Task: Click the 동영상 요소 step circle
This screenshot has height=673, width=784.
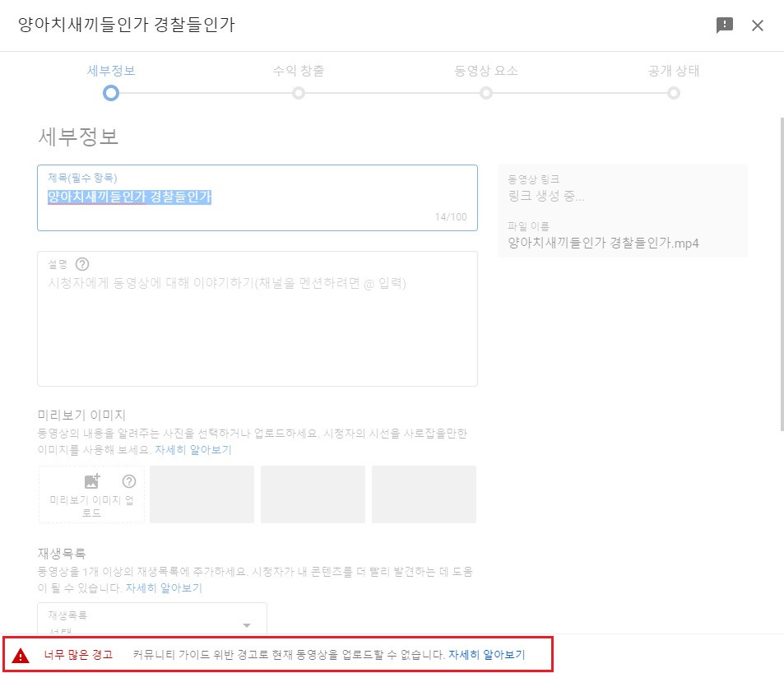Action: coord(486,93)
